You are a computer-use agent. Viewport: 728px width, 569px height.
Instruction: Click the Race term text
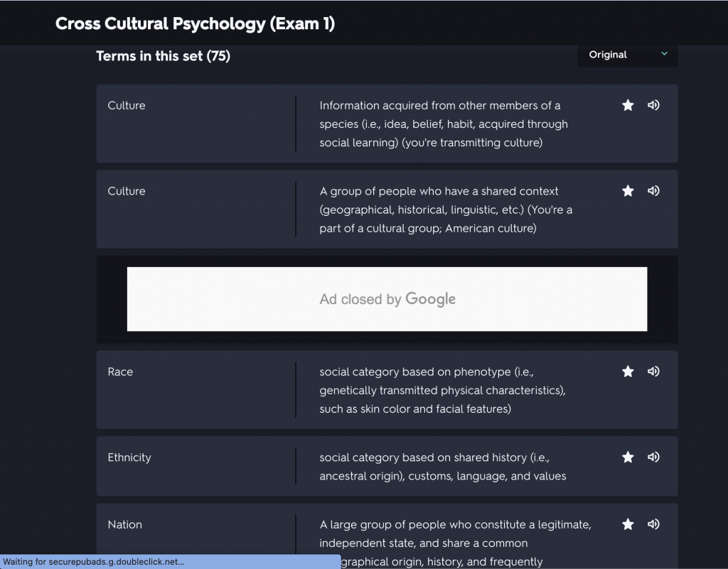point(120,372)
